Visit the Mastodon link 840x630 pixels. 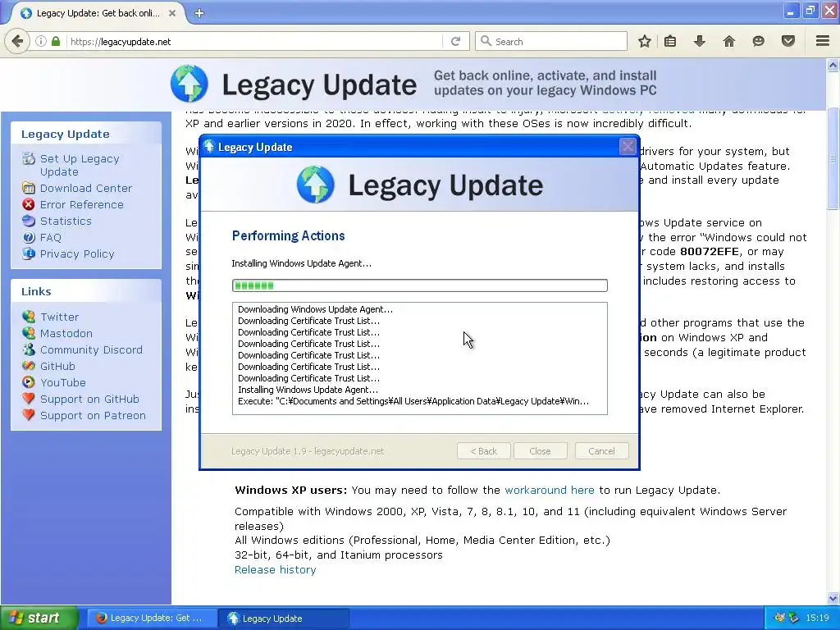pyautogui.click(x=66, y=333)
